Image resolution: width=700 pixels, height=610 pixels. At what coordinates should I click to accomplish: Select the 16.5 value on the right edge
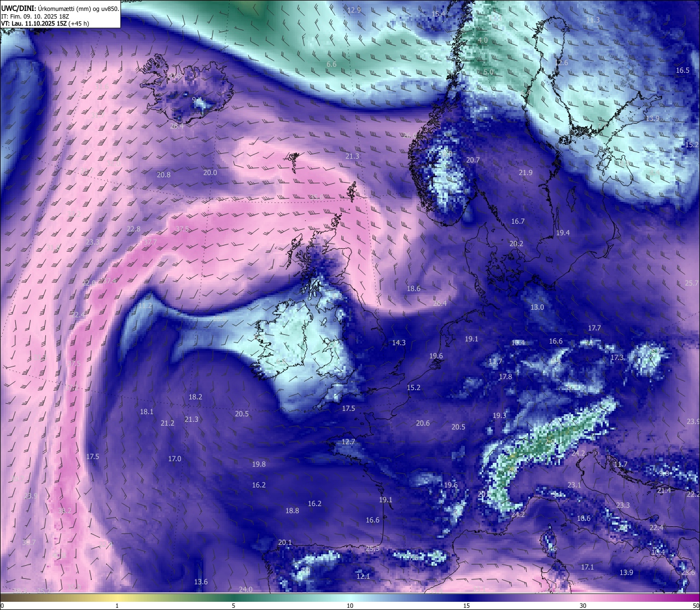[682, 71]
